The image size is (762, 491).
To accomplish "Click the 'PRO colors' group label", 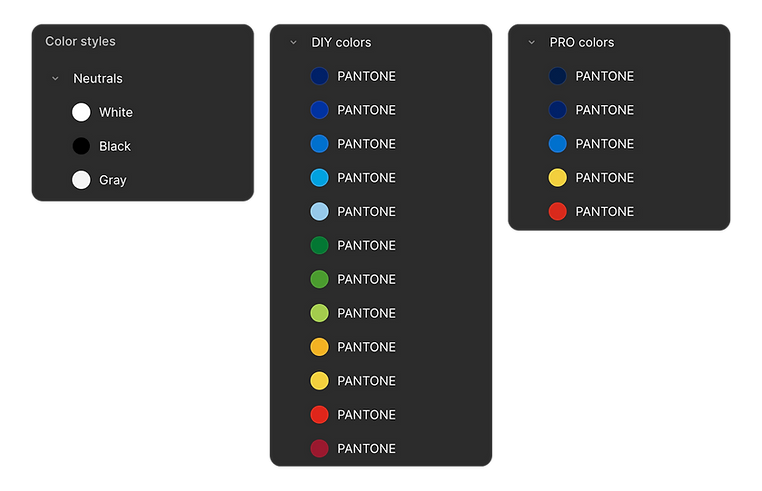I will pos(582,42).
